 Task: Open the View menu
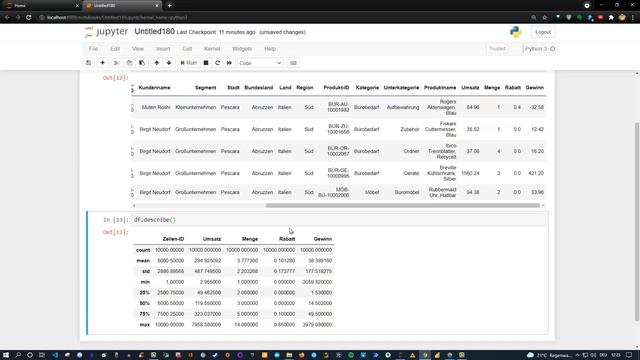tap(138, 49)
